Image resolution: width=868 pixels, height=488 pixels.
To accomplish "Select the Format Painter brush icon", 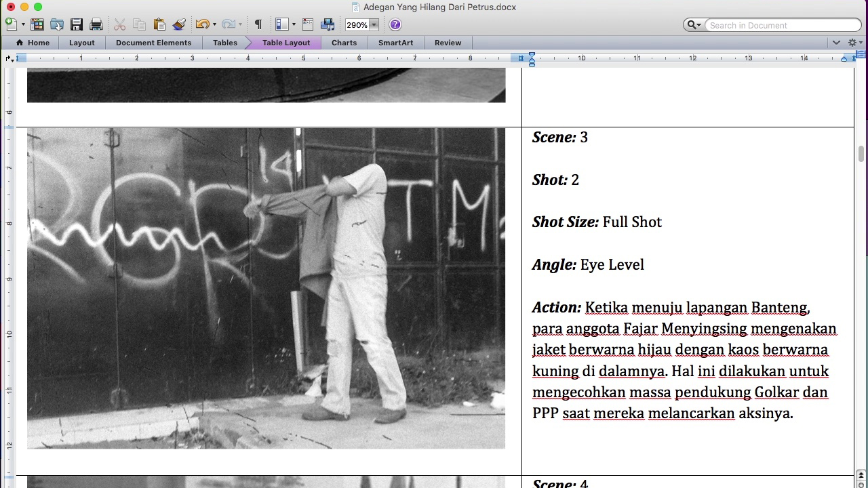I will [x=179, y=24].
